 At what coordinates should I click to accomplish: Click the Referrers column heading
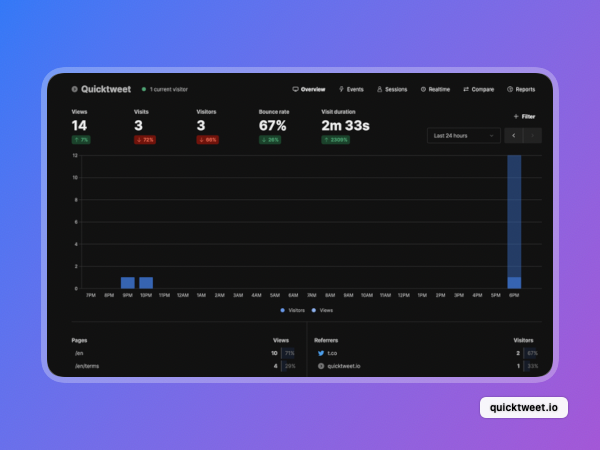326,340
